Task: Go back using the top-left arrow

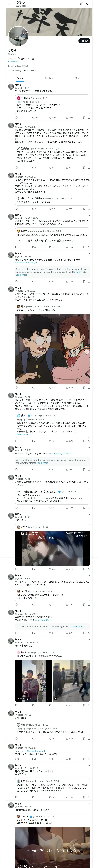Action: (9, 4)
